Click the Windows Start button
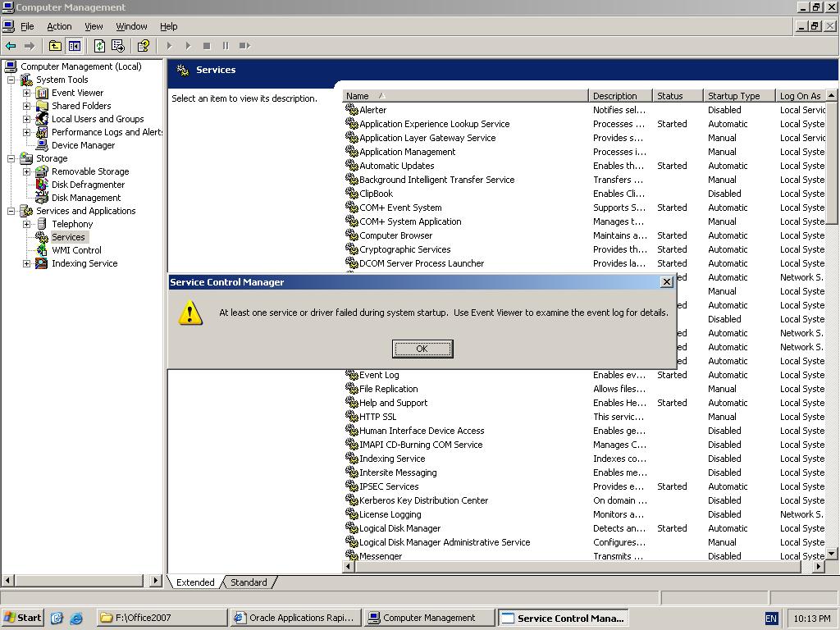 (x=23, y=618)
